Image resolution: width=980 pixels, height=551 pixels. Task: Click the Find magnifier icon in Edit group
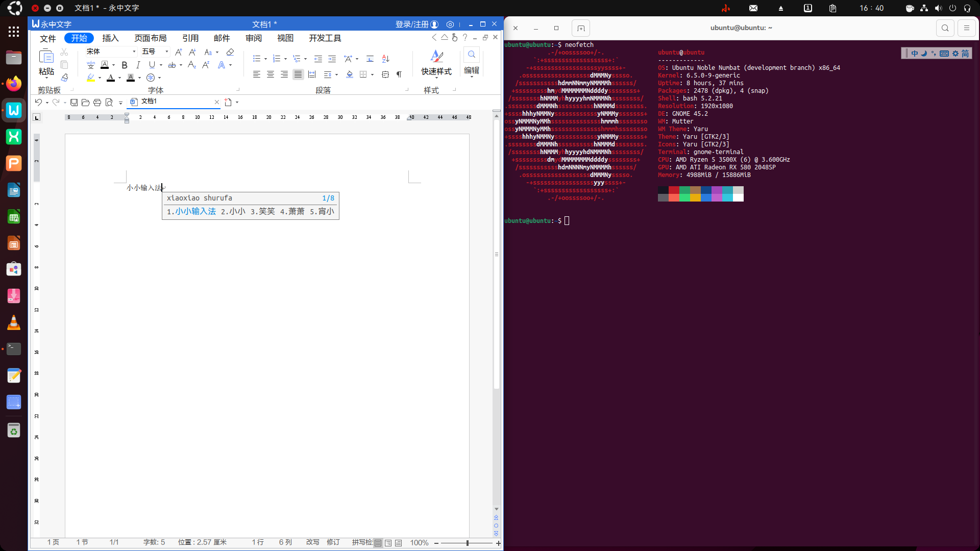click(x=472, y=54)
